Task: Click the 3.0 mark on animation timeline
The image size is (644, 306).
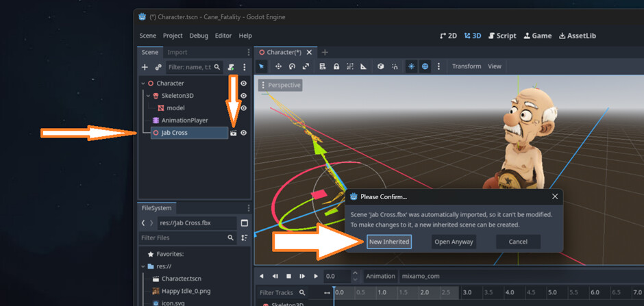Action: click(x=467, y=292)
